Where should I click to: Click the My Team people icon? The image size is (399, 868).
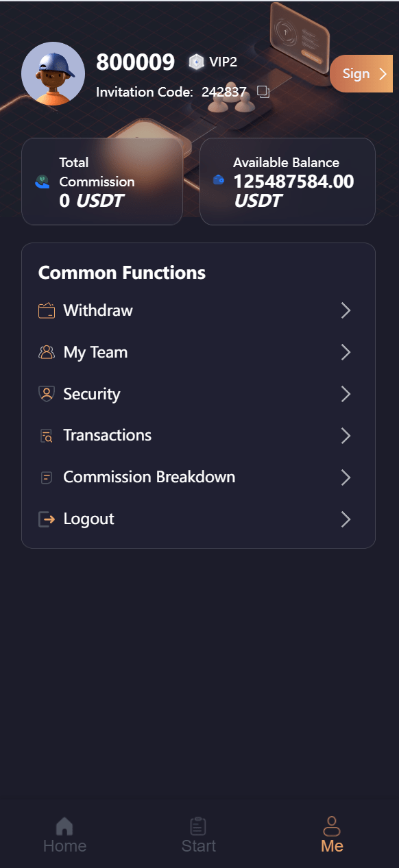[x=47, y=353]
